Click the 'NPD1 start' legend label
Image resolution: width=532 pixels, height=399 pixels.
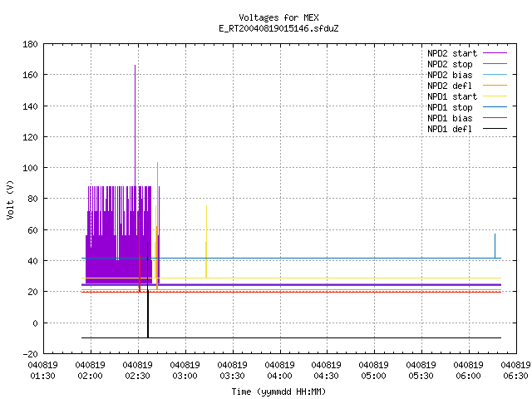(x=452, y=96)
